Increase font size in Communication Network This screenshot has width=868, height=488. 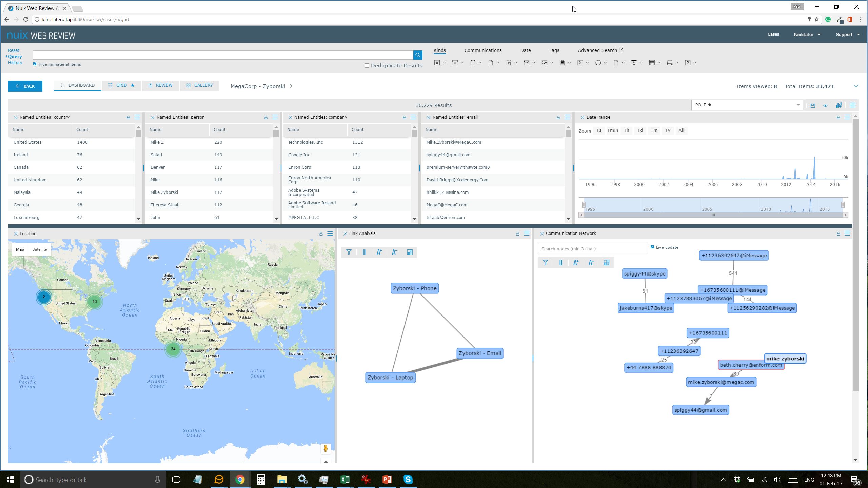pyautogui.click(x=576, y=263)
